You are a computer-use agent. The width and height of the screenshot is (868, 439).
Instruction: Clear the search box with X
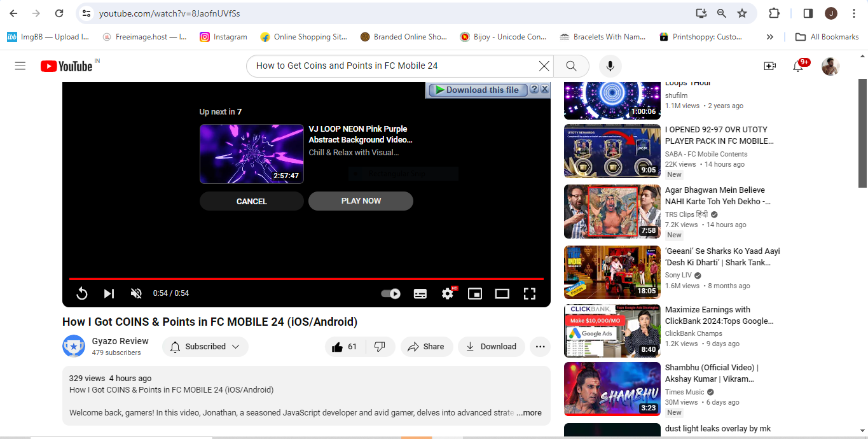[544, 66]
